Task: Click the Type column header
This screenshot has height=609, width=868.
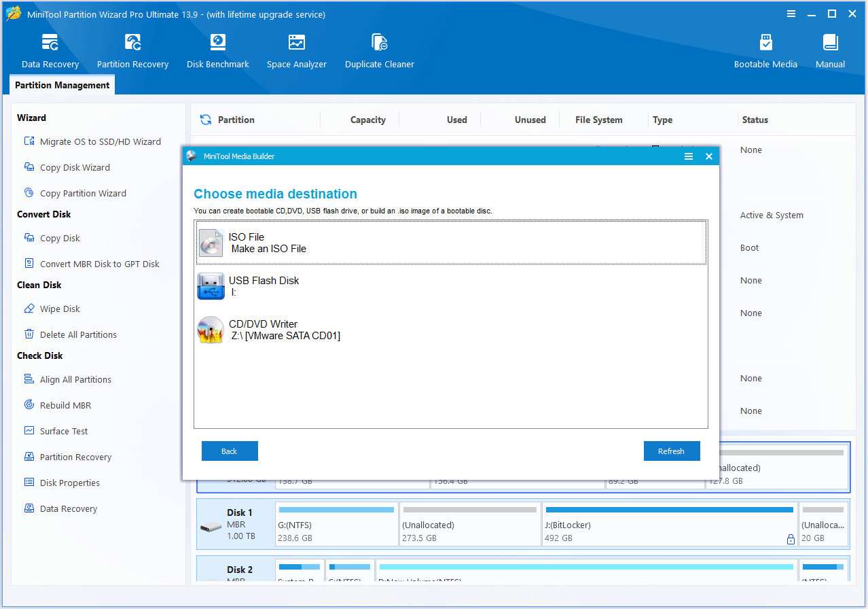Action: (663, 120)
